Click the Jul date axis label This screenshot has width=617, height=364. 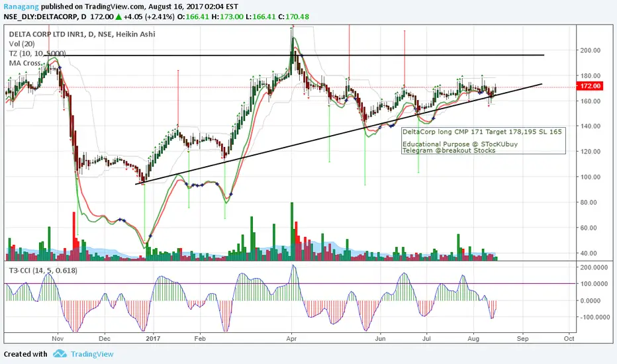[x=426, y=338]
